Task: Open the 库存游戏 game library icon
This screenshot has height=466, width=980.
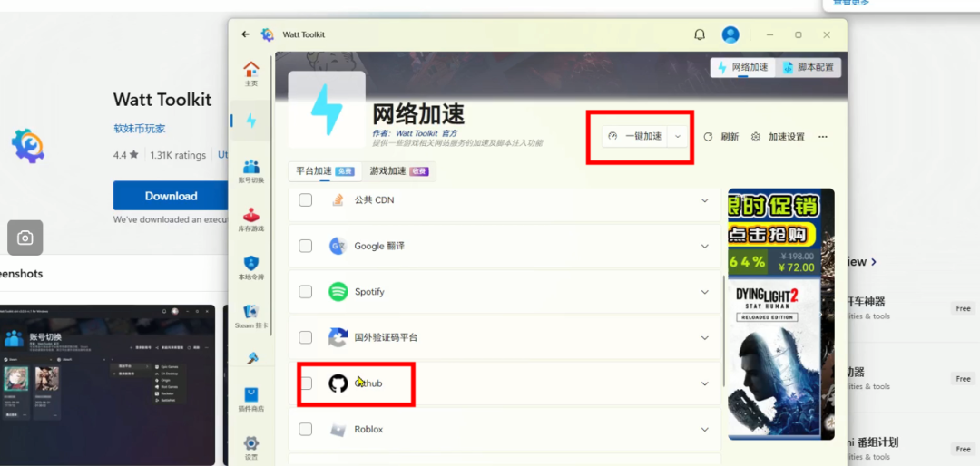Action: [250, 219]
